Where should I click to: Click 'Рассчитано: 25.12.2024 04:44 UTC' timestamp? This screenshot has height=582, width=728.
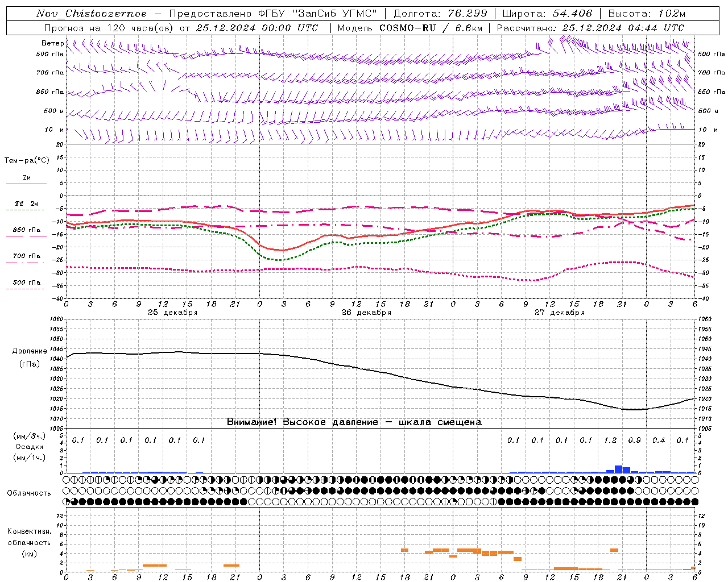(590, 28)
